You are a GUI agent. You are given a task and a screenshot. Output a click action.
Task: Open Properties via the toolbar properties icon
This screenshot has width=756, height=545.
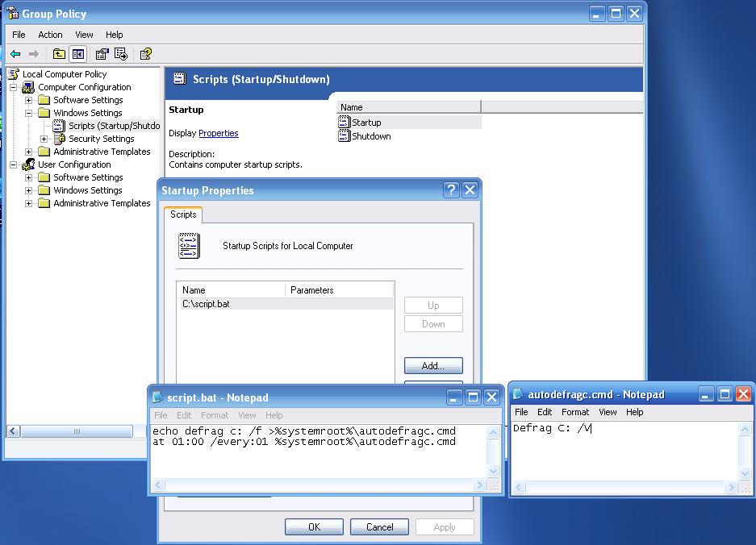[x=102, y=54]
